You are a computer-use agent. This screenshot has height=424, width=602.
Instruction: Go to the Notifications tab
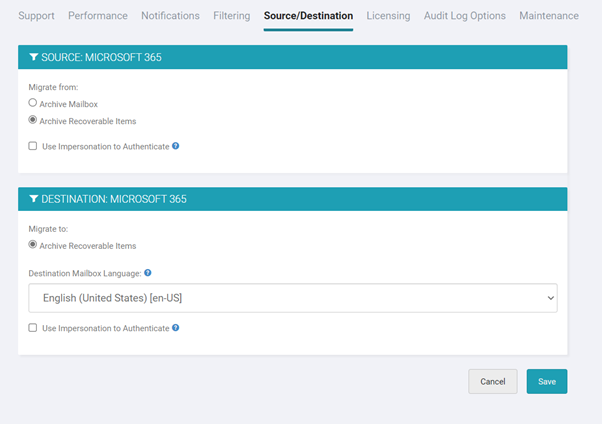(x=170, y=16)
